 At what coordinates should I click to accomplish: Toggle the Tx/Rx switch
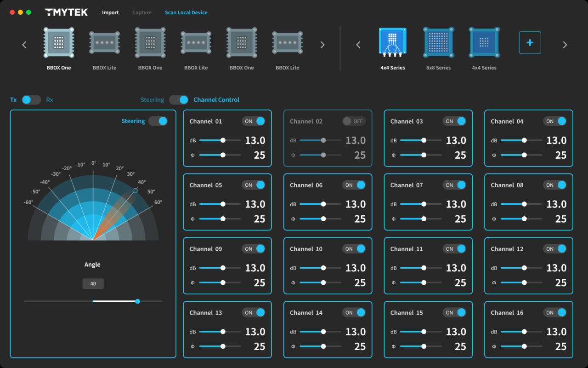[x=31, y=99]
